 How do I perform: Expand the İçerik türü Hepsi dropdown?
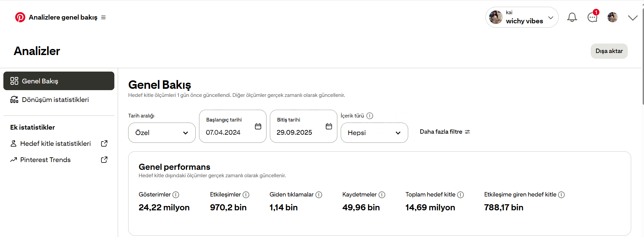pyautogui.click(x=374, y=133)
